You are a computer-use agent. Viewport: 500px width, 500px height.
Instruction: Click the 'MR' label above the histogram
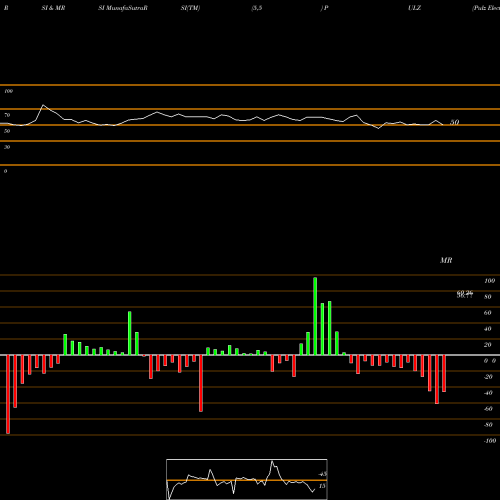[x=446, y=260]
